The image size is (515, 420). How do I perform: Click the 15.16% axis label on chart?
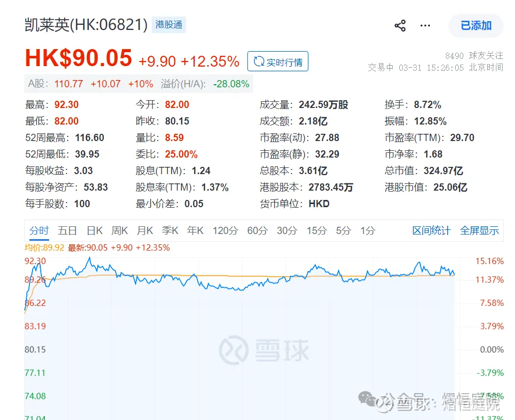pyautogui.click(x=489, y=261)
